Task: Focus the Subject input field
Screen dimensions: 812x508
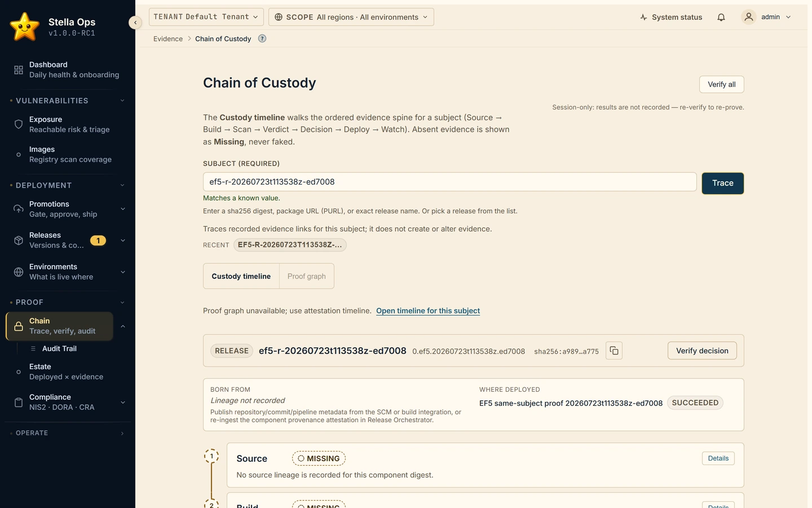Action: 450,182
